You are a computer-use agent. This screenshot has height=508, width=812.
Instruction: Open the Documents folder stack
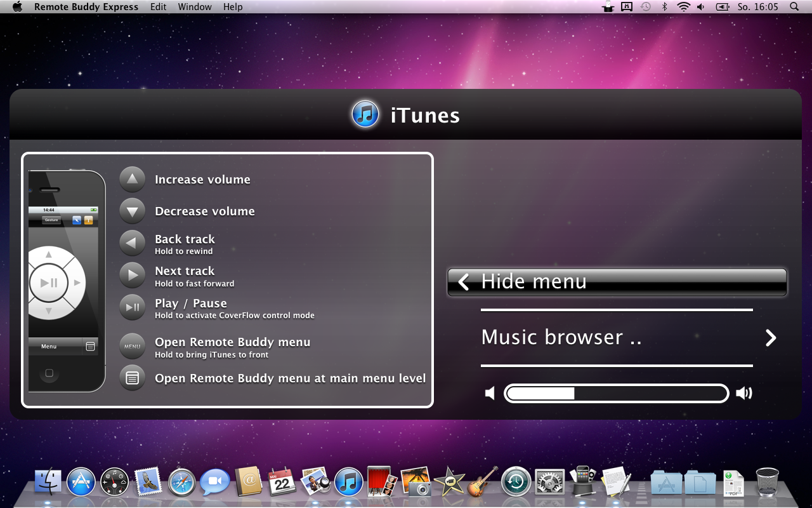click(700, 483)
